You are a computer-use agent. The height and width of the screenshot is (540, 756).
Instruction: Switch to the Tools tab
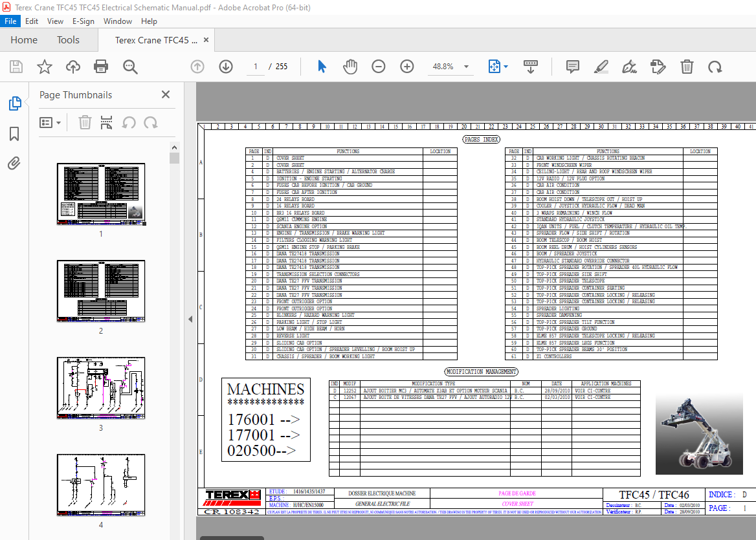68,40
